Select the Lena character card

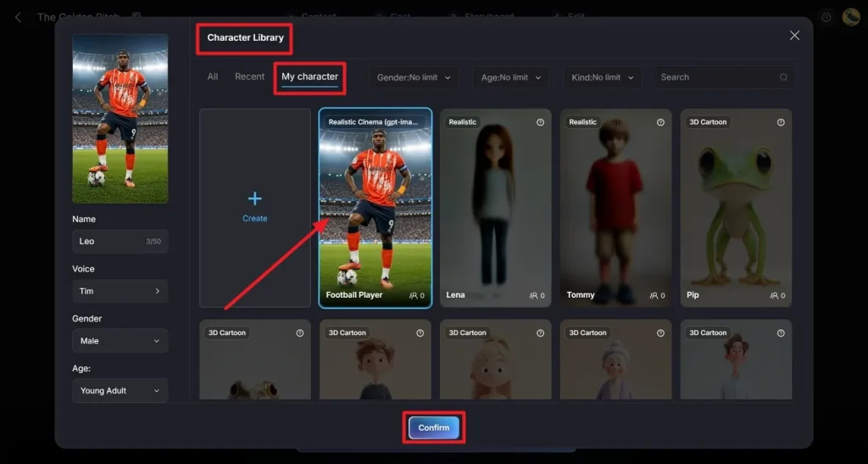click(495, 208)
